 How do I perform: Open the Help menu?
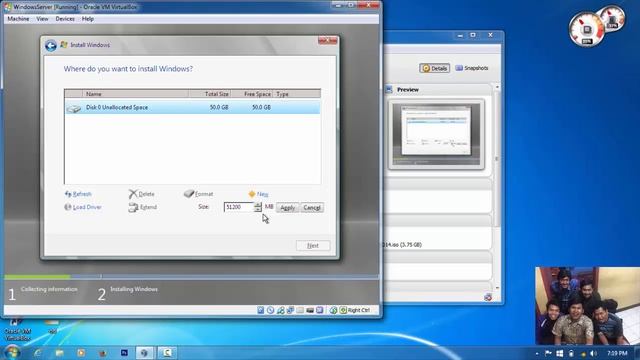pyautogui.click(x=88, y=19)
